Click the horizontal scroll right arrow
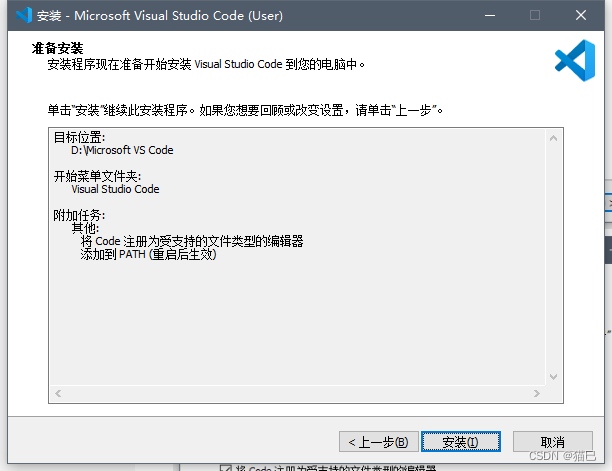Screen dimensions: 612x471 (x=537, y=393)
